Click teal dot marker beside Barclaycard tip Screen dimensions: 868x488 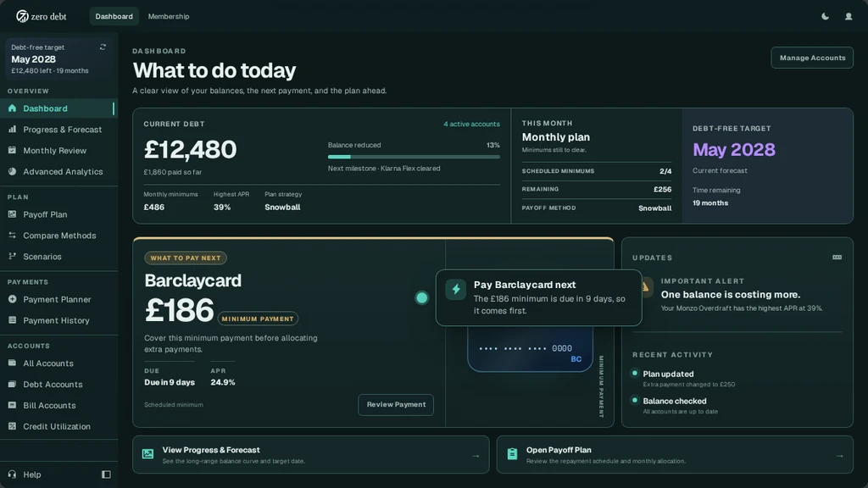(422, 297)
